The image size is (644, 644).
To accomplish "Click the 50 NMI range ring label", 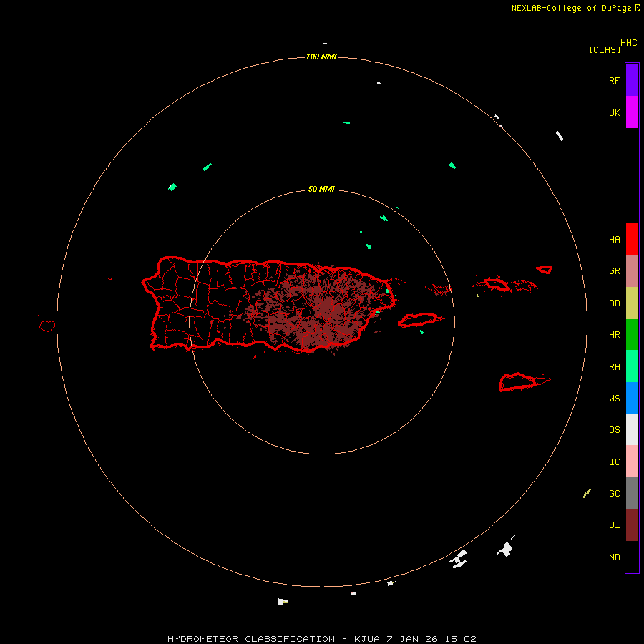I will [x=321, y=189].
